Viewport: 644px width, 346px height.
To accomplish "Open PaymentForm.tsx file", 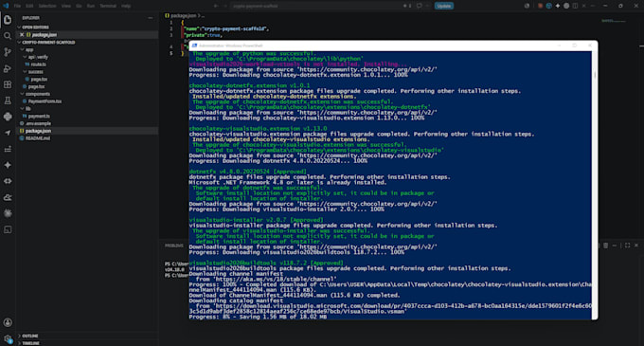I will [x=45, y=101].
